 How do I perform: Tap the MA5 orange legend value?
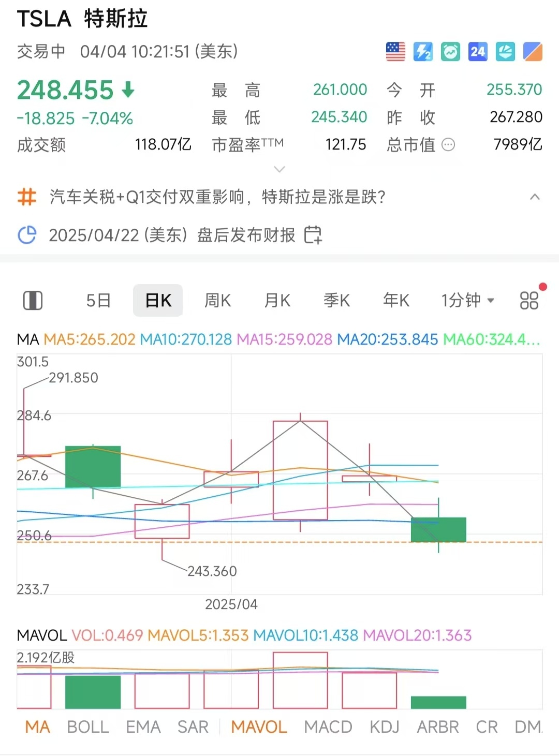(x=90, y=339)
